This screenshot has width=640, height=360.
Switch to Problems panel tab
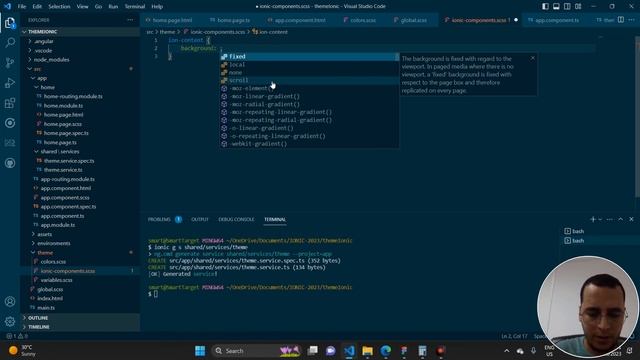pos(159,220)
